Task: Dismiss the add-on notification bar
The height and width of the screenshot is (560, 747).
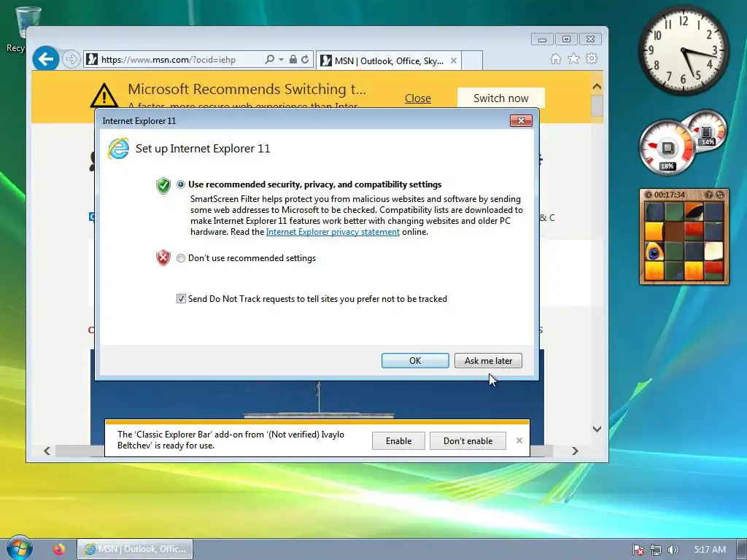Action: point(519,440)
